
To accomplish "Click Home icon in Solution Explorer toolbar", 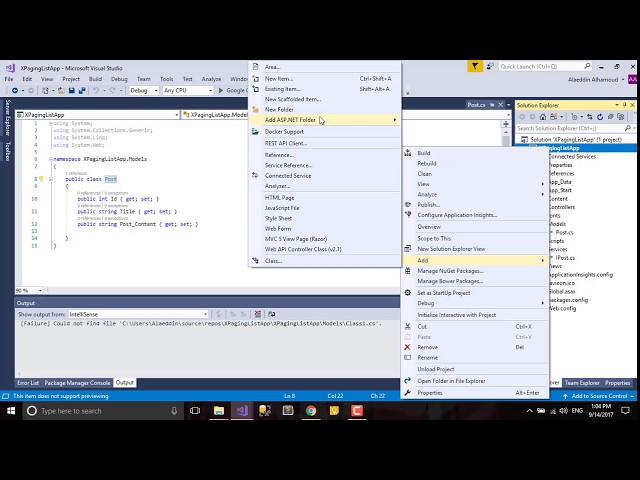I will pyautogui.click(x=542, y=117).
